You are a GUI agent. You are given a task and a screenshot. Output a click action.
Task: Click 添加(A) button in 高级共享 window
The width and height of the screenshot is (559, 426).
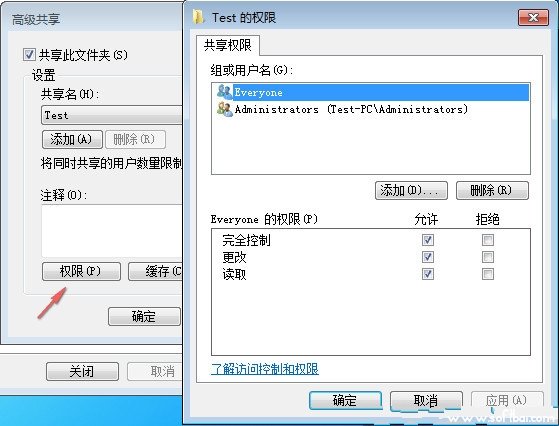point(72,139)
